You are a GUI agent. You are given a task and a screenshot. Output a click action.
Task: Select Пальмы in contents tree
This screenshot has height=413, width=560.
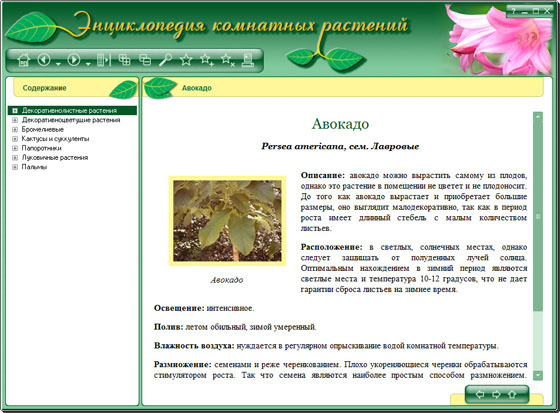click(x=34, y=167)
